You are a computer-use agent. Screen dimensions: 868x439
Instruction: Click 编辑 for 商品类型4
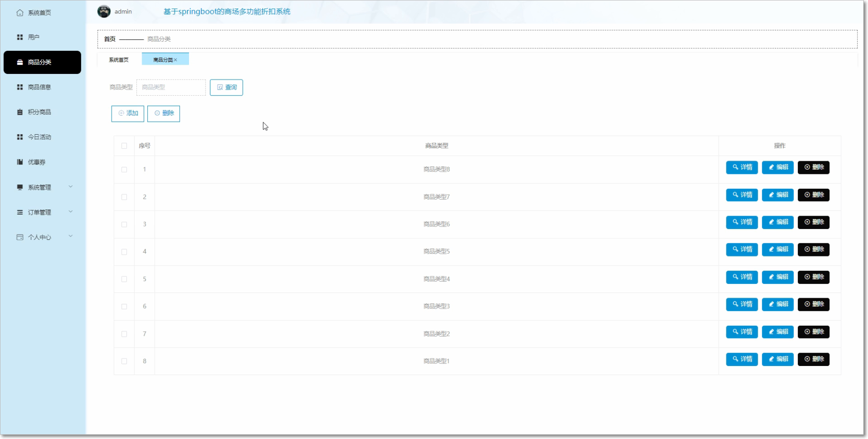(x=778, y=277)
